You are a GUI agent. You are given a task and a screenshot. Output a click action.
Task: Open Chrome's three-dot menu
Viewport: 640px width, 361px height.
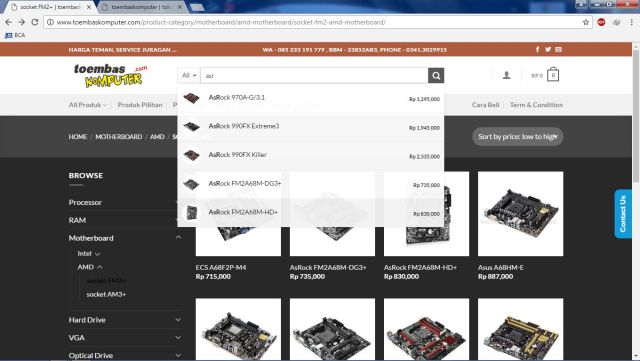631,22
